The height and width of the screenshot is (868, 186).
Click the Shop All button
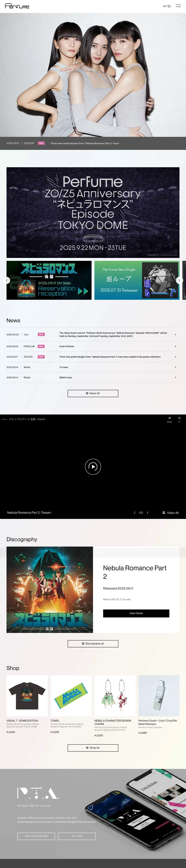click(93, 748)
